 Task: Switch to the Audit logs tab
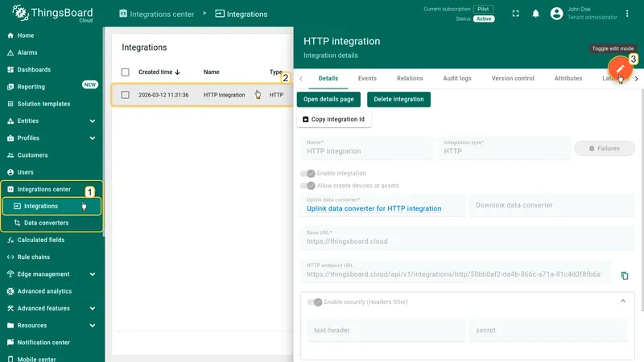coord(457,78)
